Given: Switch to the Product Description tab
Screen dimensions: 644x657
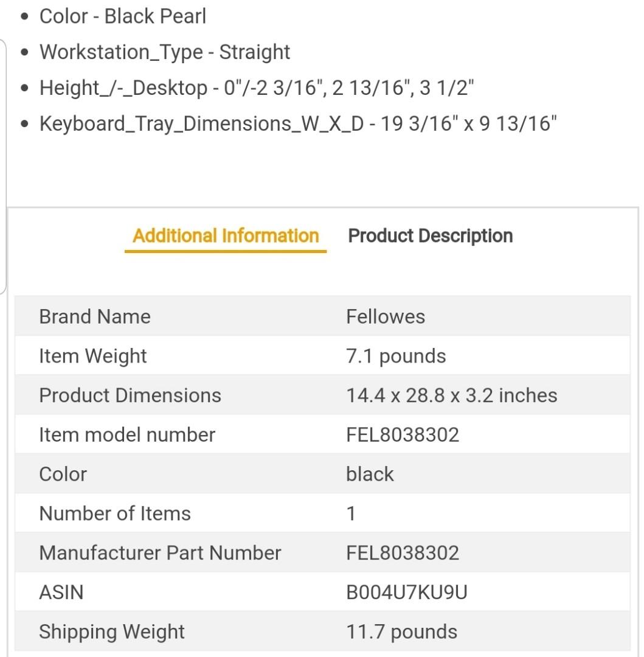Looking at the screenshot, I should click(430, 236).
